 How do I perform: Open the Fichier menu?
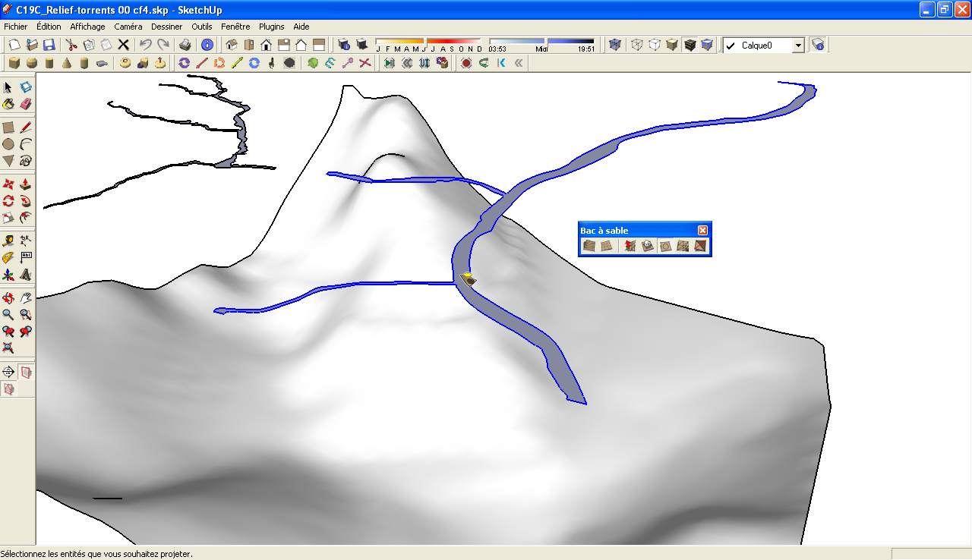pos(16,27)
